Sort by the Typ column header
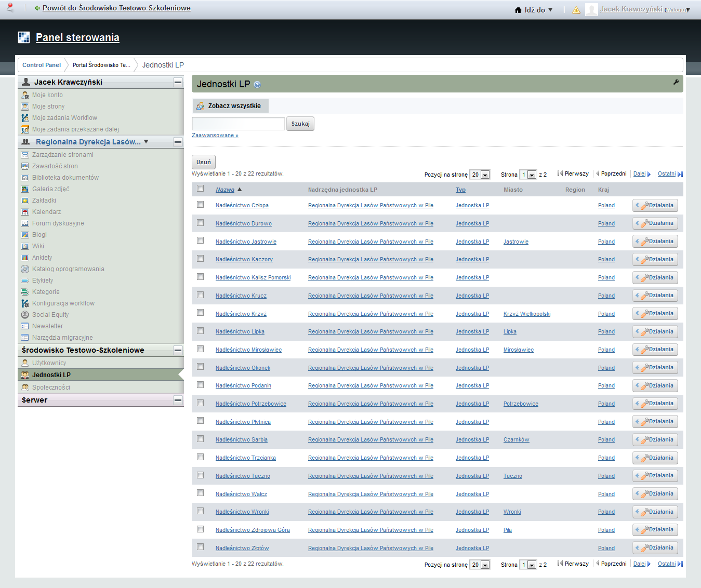This screenshot has width=701, height=588. tap(460, 190)
